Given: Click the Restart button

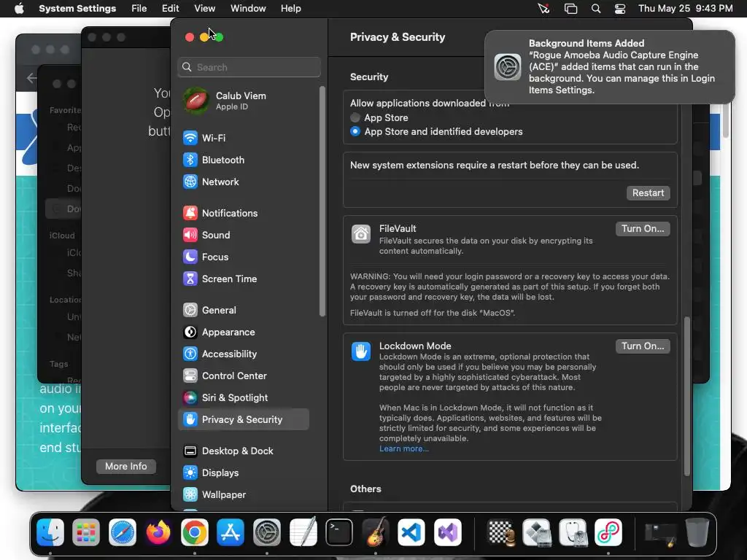Looking at the screenshot, I should pos(648,192).
